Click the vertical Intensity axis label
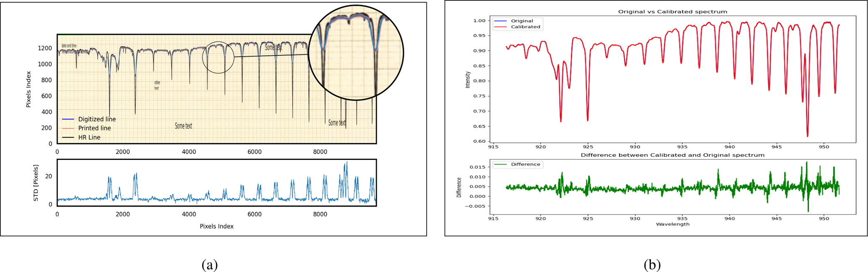 pyautogui.click(x=468, y=80)
